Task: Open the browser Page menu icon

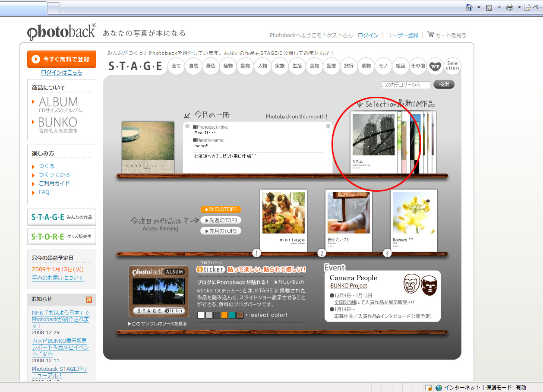Action: (x=528, y=7)
